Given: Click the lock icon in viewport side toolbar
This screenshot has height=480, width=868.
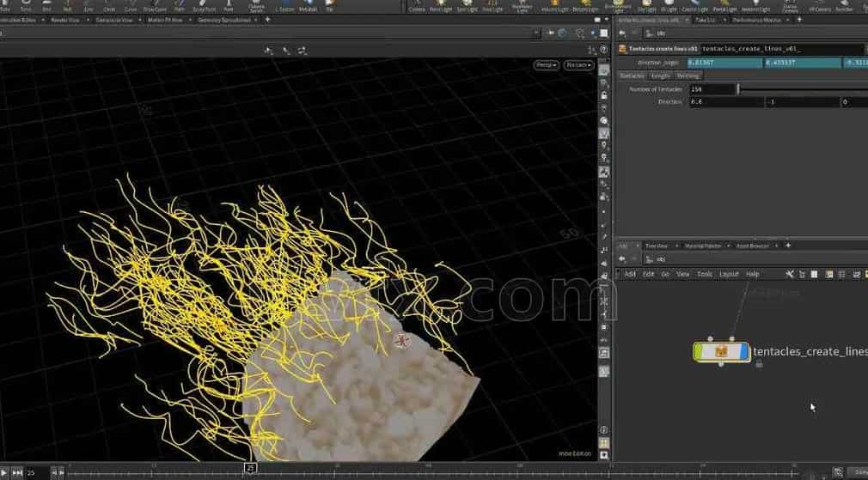Looking at the screenshot, I should pyautogui.click(x=604, y=95).
